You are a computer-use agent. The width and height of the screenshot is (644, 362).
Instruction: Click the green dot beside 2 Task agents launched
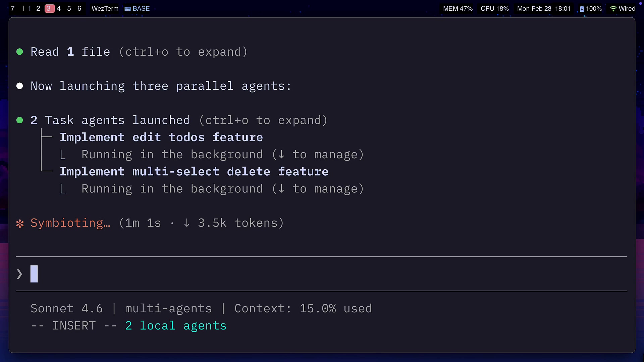click(x=19, y=120)
